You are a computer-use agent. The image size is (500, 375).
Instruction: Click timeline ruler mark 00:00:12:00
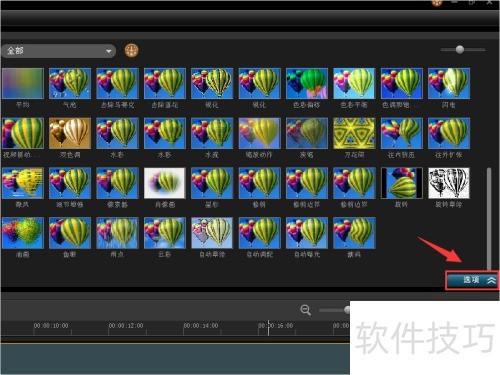click(126, 325)
